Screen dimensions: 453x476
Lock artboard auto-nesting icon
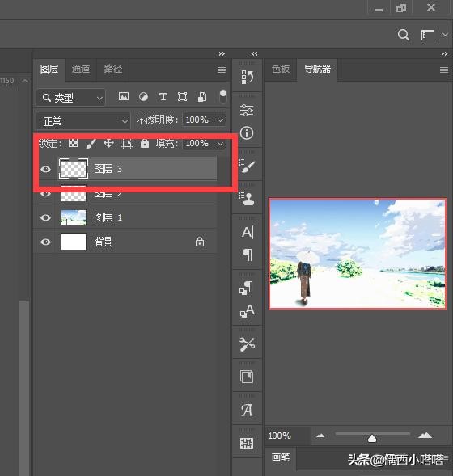click(x=127, y=144)
